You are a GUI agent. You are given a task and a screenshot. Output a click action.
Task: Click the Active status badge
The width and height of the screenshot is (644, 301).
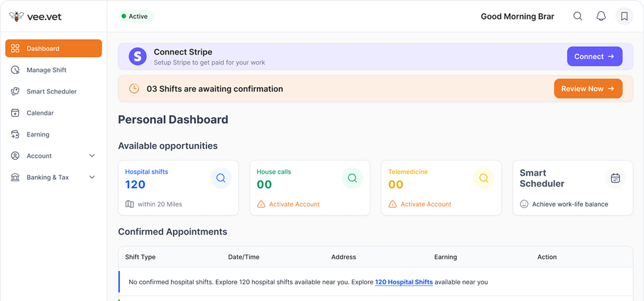[135, 16]
